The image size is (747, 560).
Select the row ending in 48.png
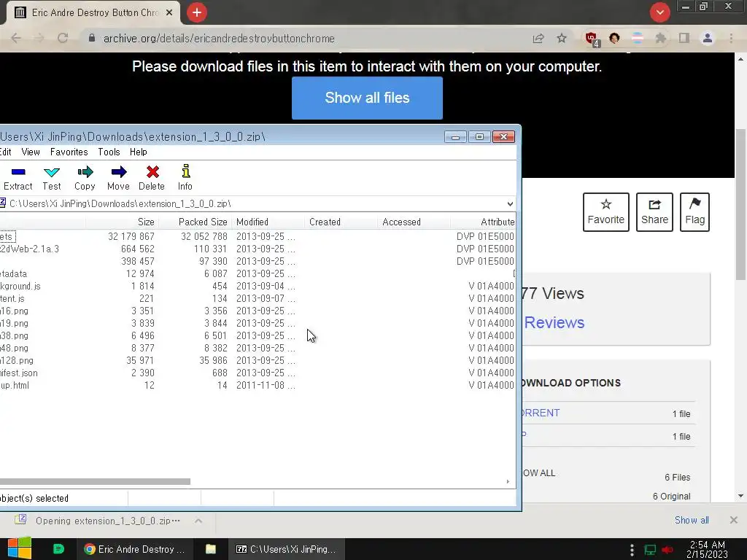coord(258,348)
